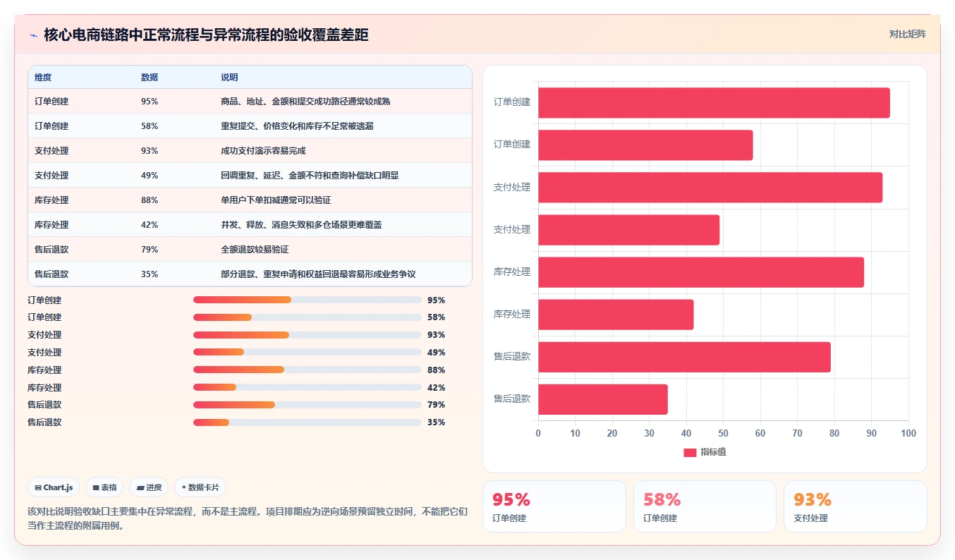Click the chart bar reaching 79 for 售后退款
The width and height of the screenshot is (955, 560).
(x=684, y=357)
